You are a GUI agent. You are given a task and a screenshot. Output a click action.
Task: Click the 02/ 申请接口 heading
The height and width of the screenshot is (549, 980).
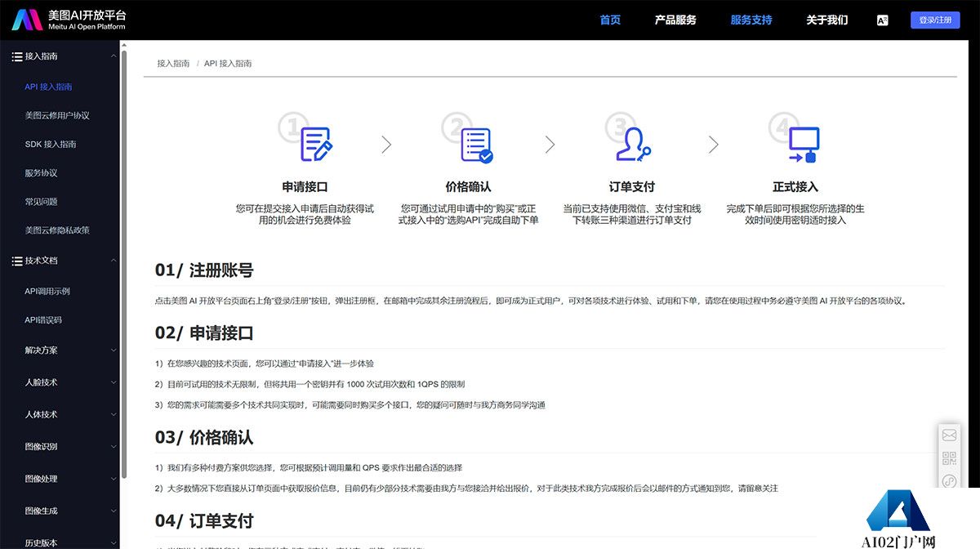pyautogui.click(x=204, y=333)
